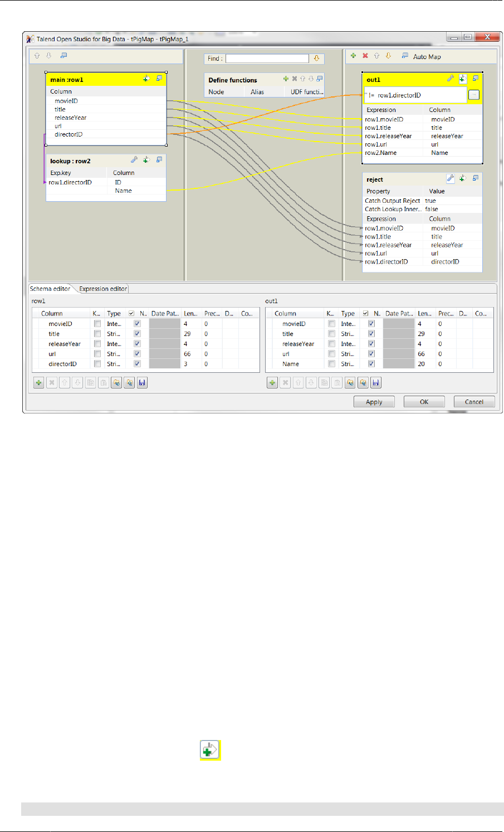
Task: Select row2.Name expression in out1
Action: click(381, 153)
